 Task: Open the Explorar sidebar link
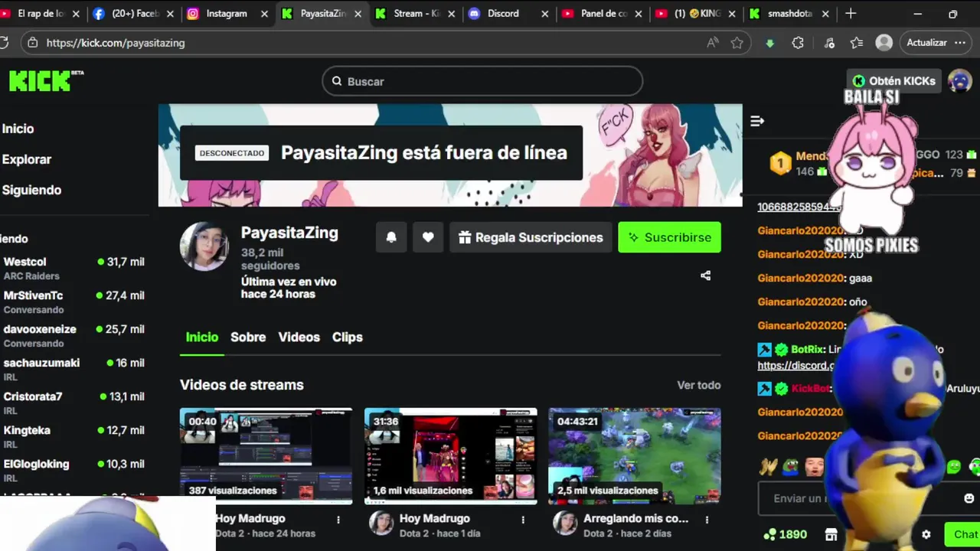(x=26, y=159)
